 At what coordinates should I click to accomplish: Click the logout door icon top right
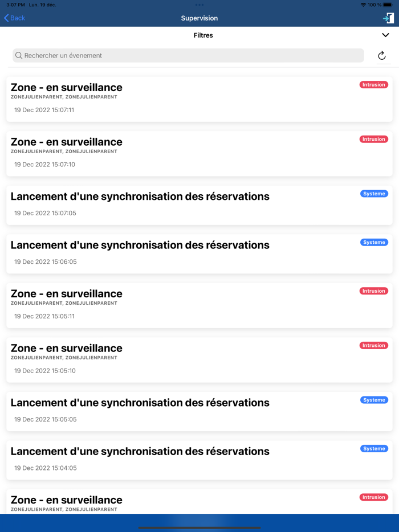(388, 18)
